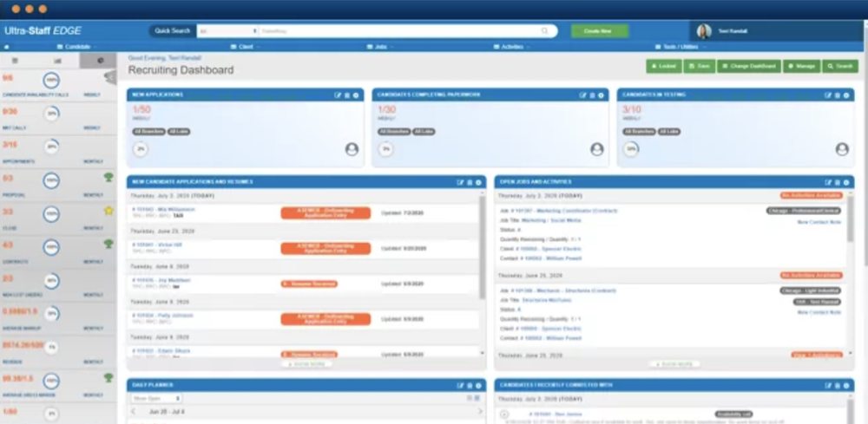The height and width of the screenshot is (424, 868).
Task: Delete the Candidates In Testing widget
Action: (x=838, y=95)
